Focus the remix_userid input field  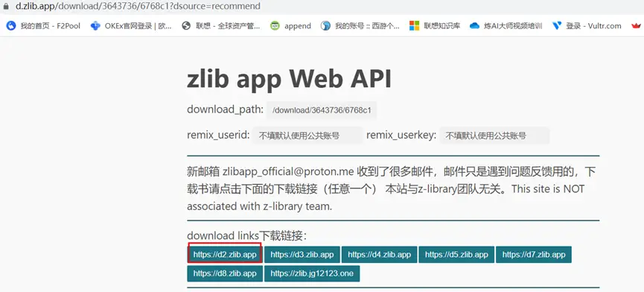tap(307, 136)
